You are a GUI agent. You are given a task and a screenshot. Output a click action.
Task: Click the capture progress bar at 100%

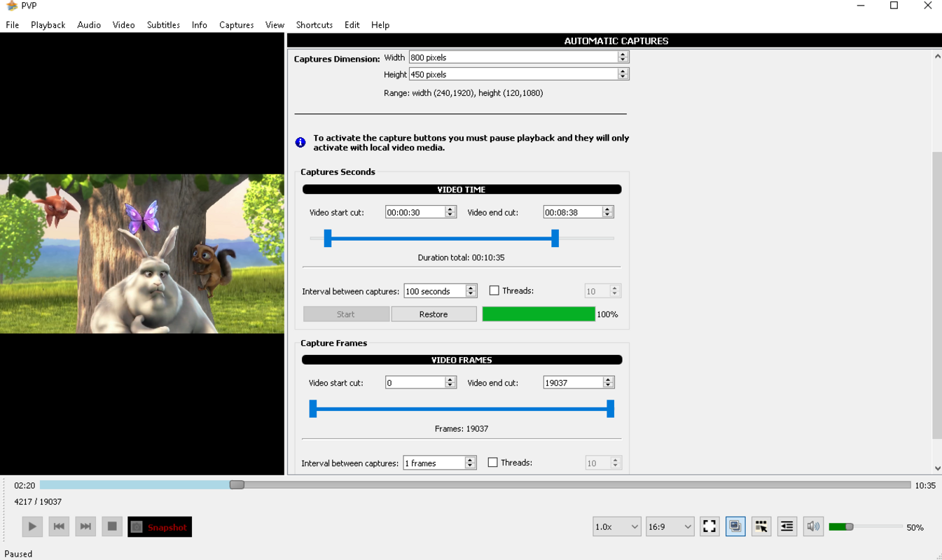tap(539, 314)
